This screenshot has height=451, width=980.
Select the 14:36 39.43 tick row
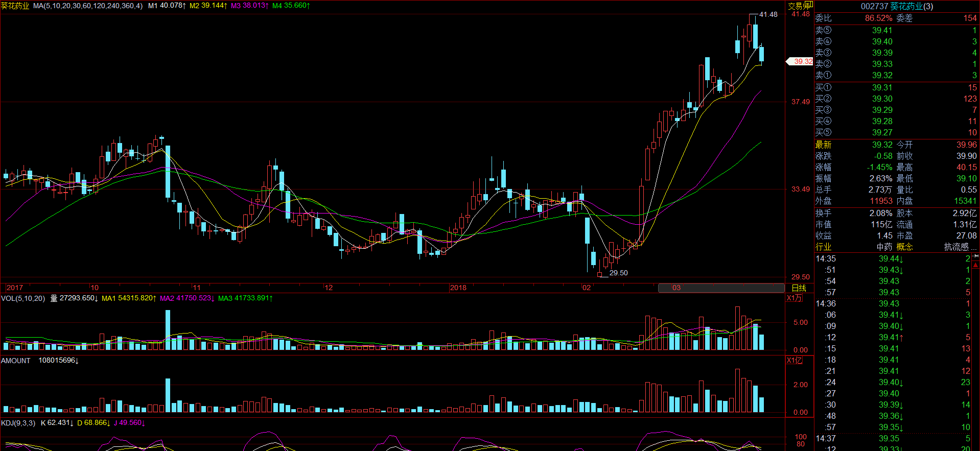coord(893,303)
